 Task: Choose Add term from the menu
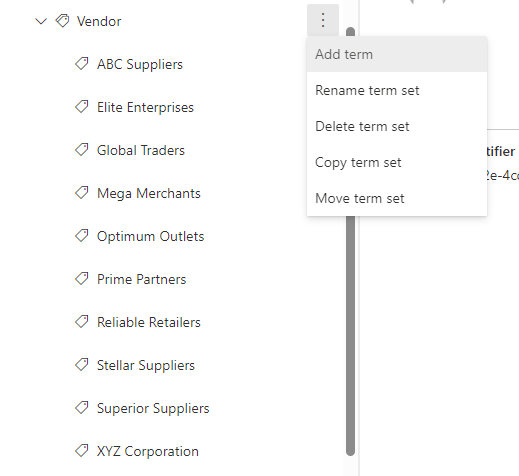click(397, 54)
